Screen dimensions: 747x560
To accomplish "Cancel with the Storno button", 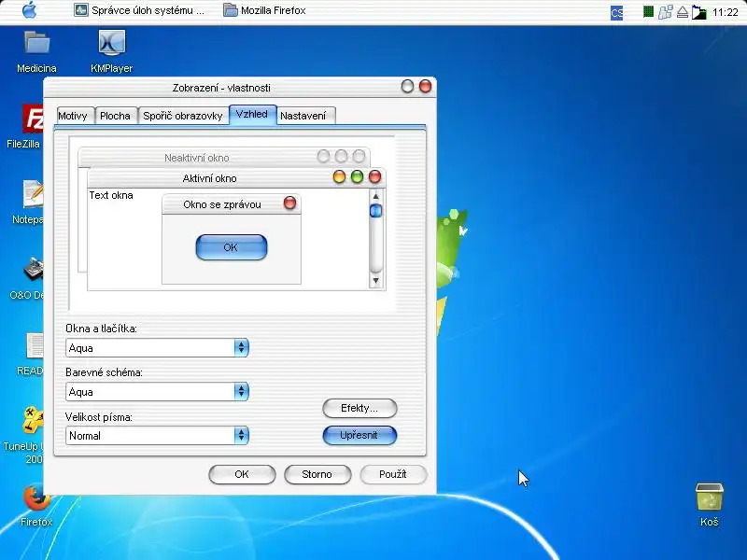I will 317,474.
